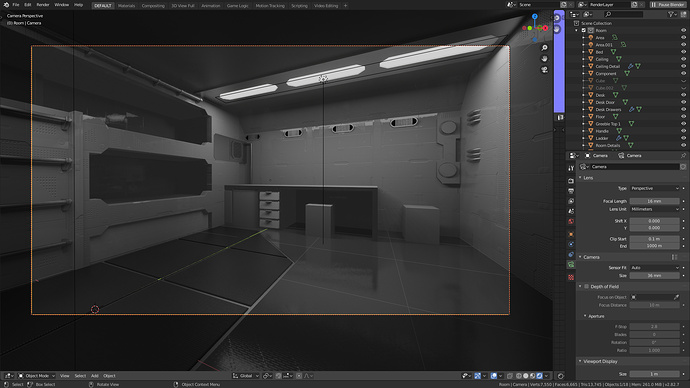Hide the Desk object via eye icon
The image size is (690, 388).
tap(683, 95)
